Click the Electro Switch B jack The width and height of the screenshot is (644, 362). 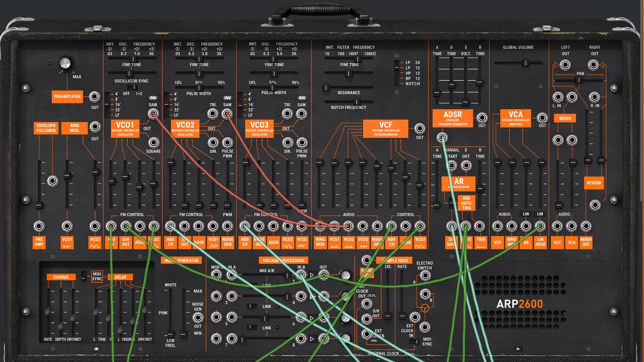pos(425,294)
